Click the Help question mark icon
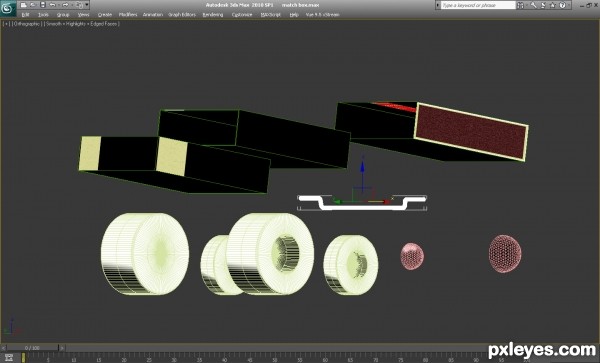The width and height of the screenshot is (600, 363). click(x=562, y=5)
